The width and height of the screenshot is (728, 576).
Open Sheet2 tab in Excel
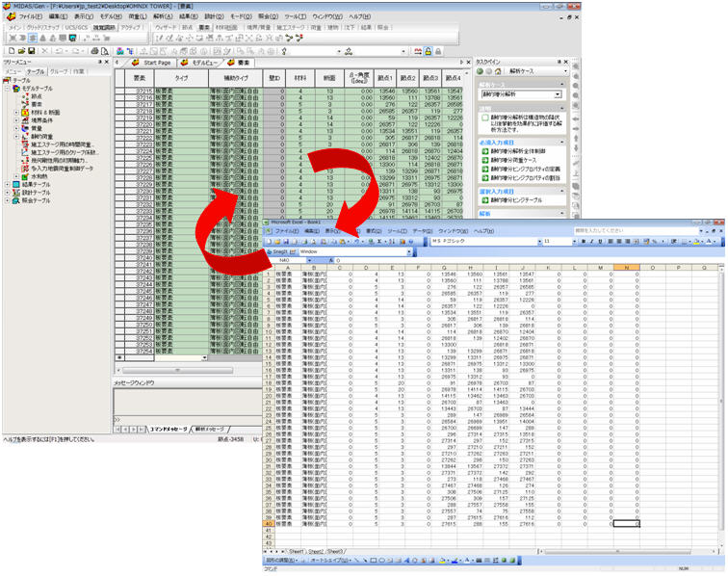point(316,551)
